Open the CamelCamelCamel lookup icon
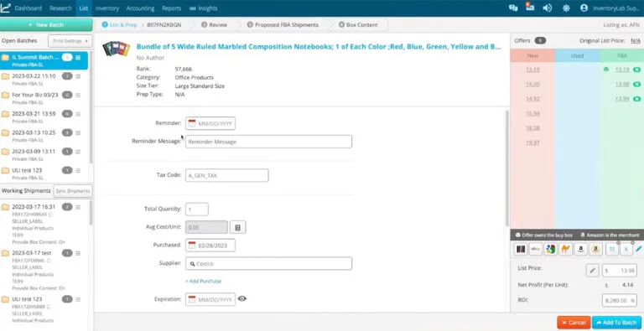This screenshot has height=331, width=644. pyautogui.click(x=565, y=249)
